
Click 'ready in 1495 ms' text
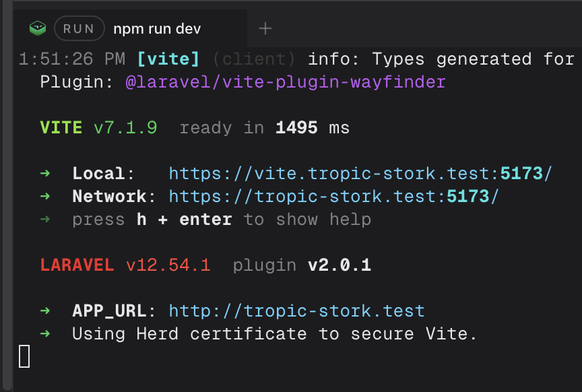264,128
